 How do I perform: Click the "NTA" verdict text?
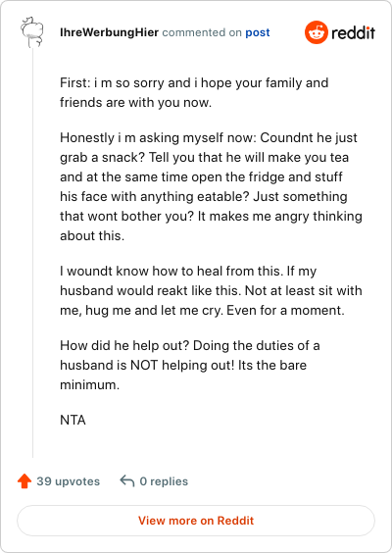pos(73,420)
